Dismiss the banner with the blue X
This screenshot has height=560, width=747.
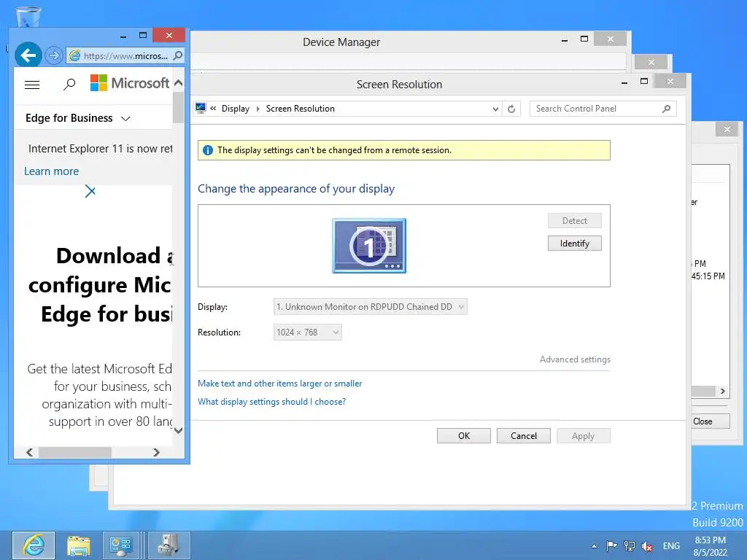tap(90, 192)
